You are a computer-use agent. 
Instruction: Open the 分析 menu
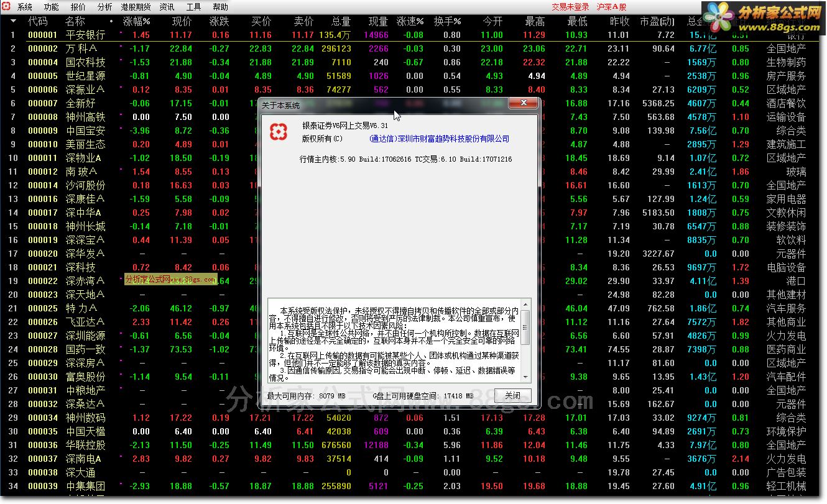pyautogui.click(x=105, y=7)
